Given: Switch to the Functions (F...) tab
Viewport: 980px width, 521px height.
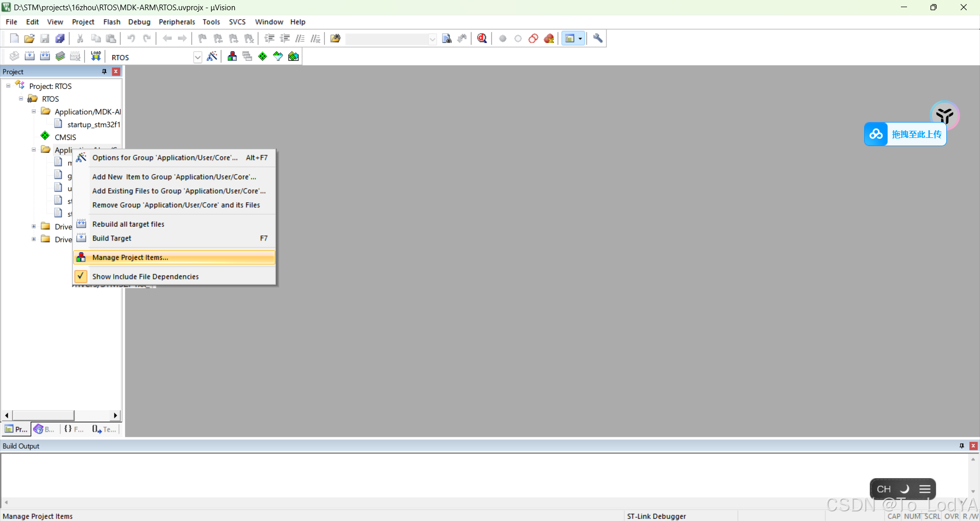Looking at the screenshot, I should (x=74, y=429).
